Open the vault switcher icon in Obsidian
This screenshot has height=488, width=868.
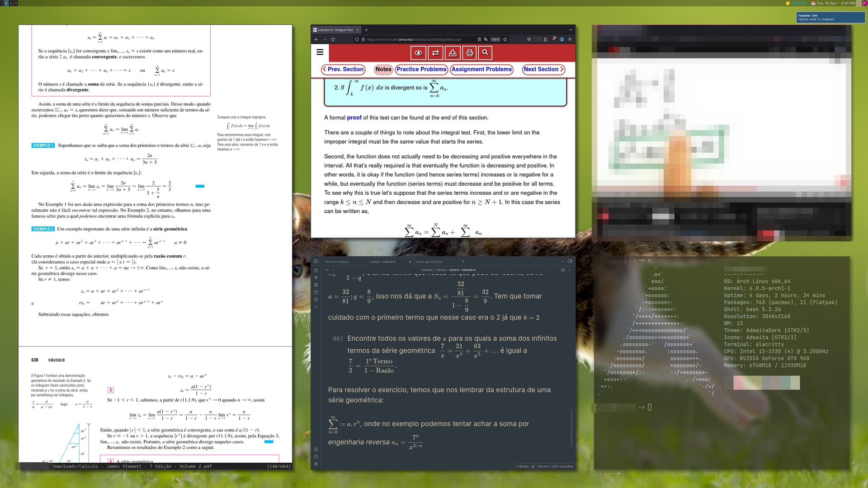point(316,449)
